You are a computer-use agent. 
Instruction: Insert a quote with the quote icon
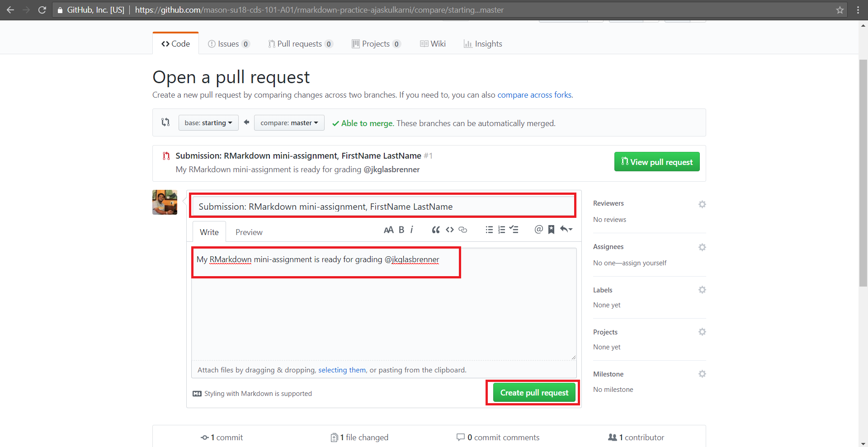pyautogui.click(x=435, y=230)
